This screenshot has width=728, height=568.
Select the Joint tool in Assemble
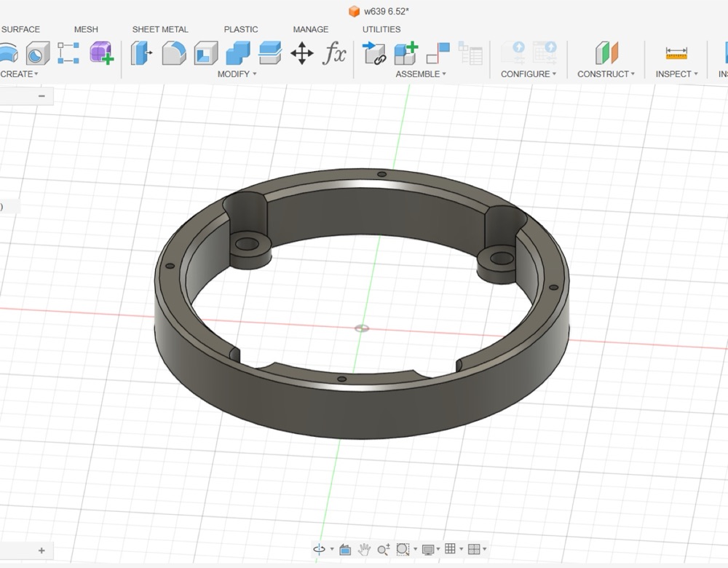click(438, 53)
